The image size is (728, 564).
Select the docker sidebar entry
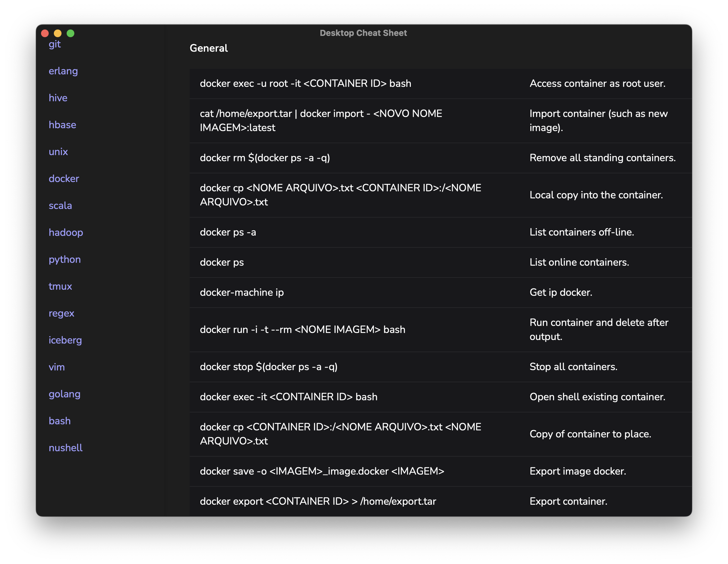tap(64, 179)
